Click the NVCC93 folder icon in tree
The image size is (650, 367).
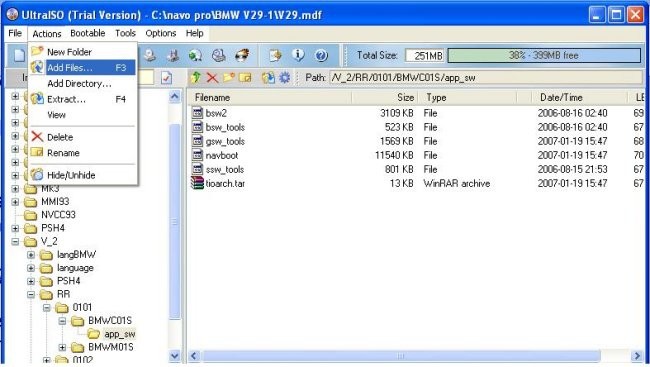31,215
